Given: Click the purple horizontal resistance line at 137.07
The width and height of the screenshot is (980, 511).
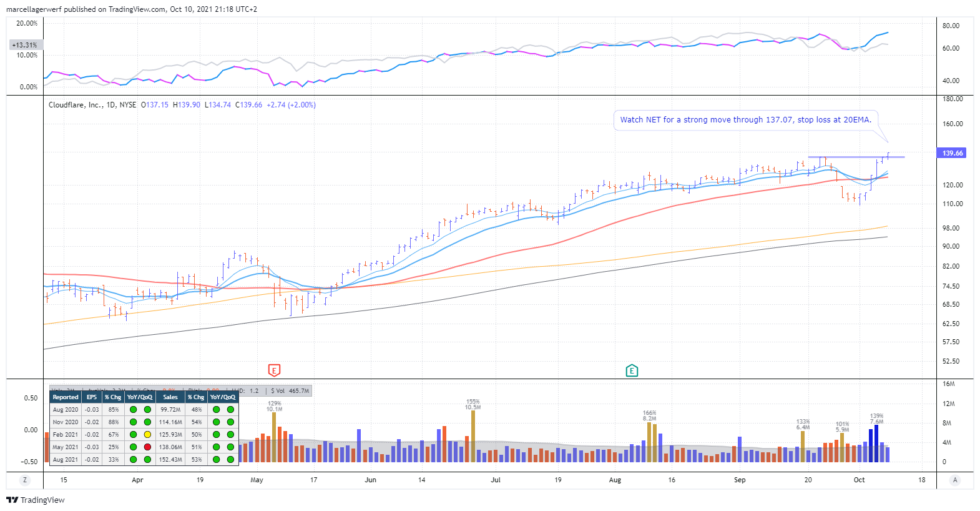Looking at the screenshot, I should (856, 157).
